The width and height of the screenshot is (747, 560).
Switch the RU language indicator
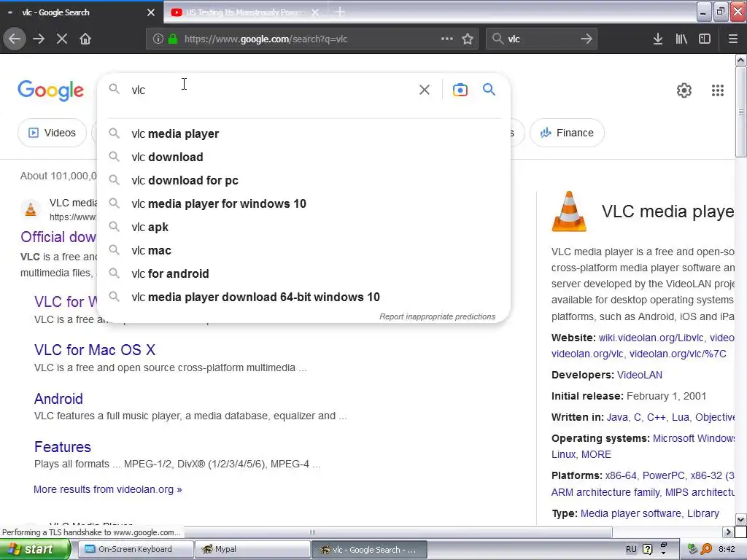click(631, 549)
